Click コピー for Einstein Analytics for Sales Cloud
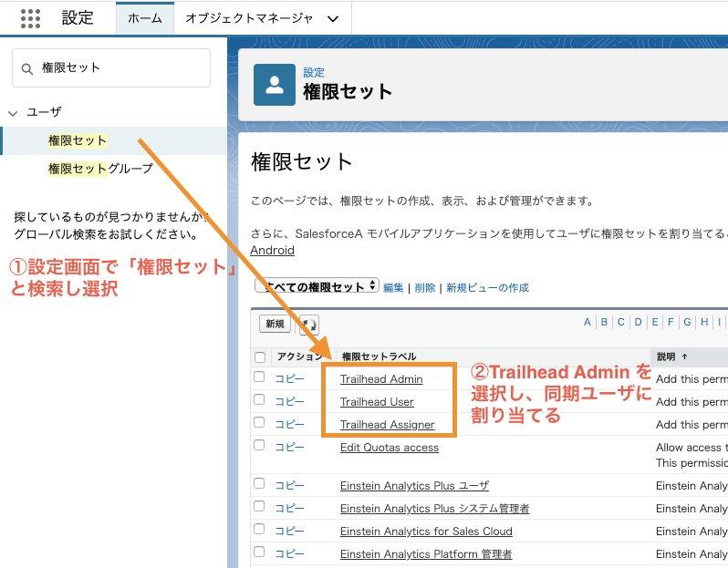This screenshot has height=568, width=728. (289, 531)
